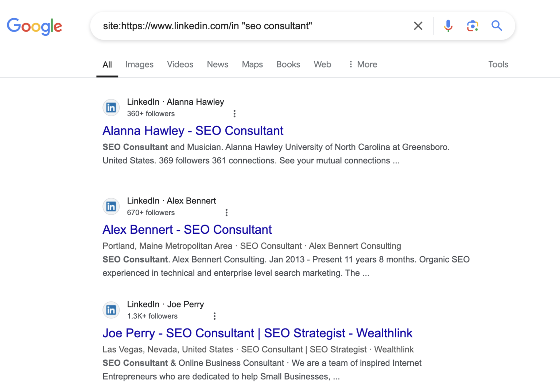Click the LinkedIn icon beside Alex Bennert's result
The height and width of the screenshot is (392, 560).
click(x=111, y=206)
